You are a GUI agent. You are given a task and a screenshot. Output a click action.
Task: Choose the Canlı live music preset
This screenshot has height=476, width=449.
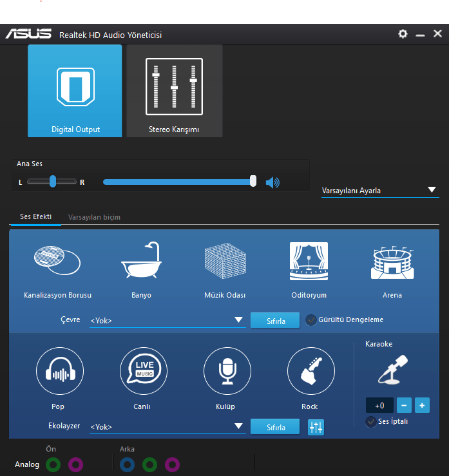click(x=144, y=371)
